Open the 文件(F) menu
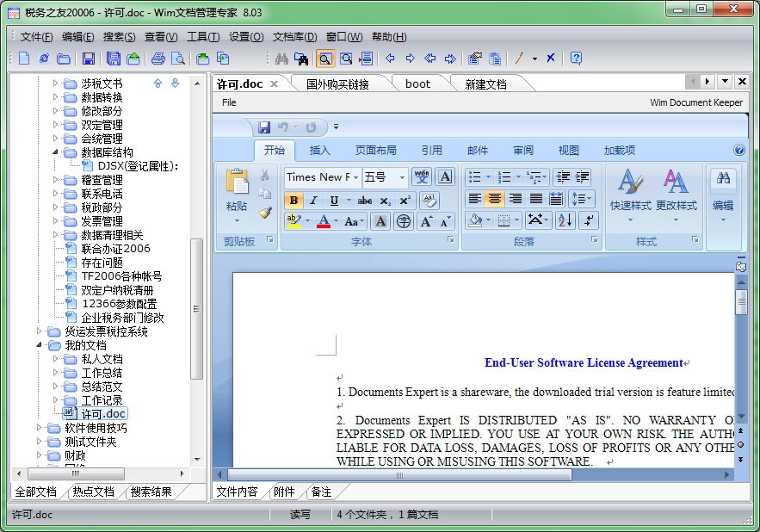 [x=36, y=37]
